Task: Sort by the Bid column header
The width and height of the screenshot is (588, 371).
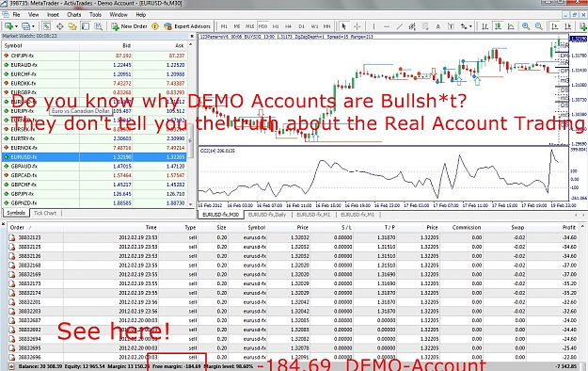Action: point(105,45)
